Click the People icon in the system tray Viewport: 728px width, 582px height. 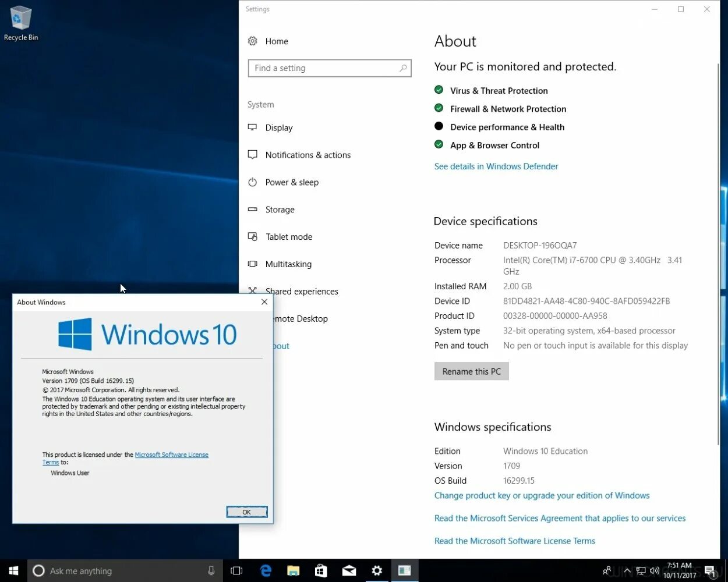[607, 571]
